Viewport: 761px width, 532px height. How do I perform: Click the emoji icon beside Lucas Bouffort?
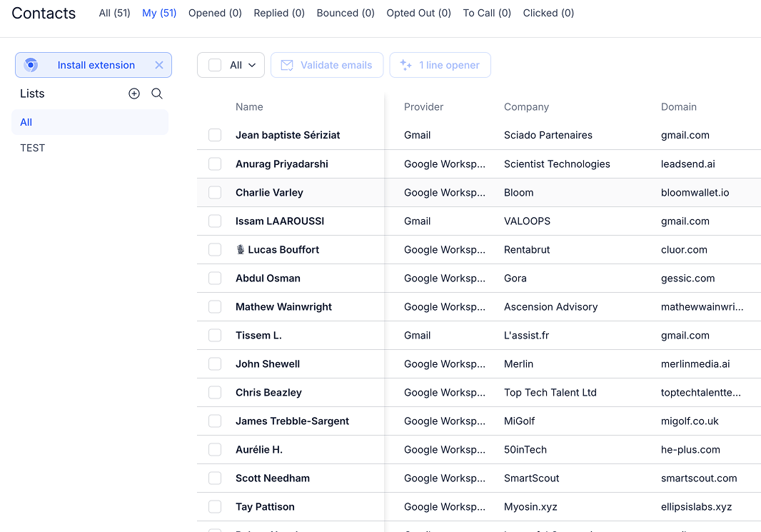click(241, 249)
